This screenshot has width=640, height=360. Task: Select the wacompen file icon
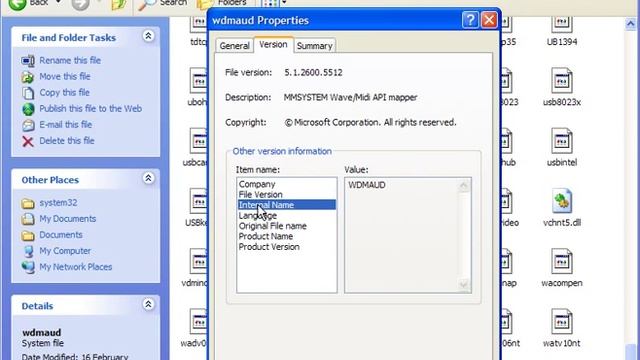click(562, 262)
